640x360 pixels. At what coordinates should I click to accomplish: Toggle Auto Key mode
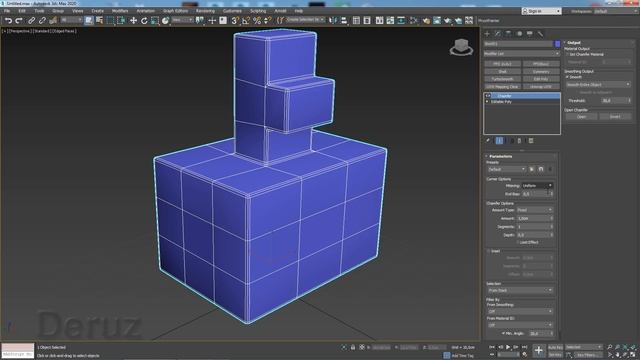click(x=555, y=347)
